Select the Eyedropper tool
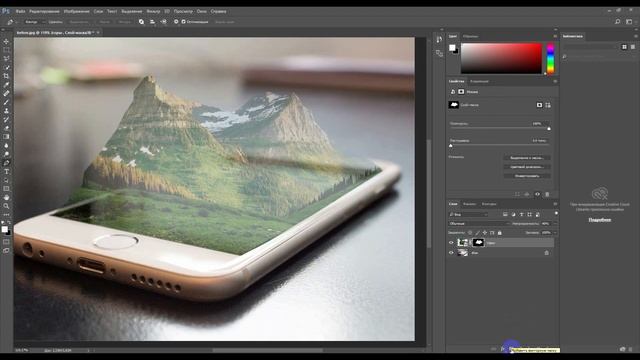Image resolution: width=640 pixels, height=360 pixels. [6, 84]
